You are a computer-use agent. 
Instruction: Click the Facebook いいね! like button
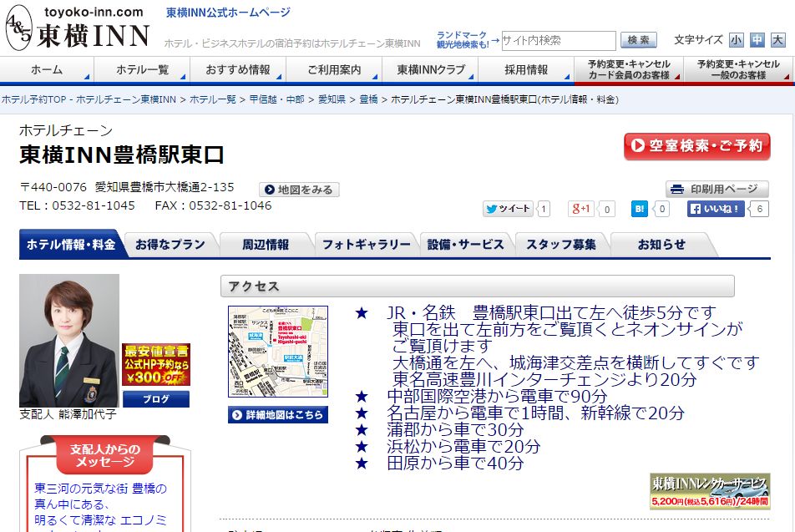point(716,209)
